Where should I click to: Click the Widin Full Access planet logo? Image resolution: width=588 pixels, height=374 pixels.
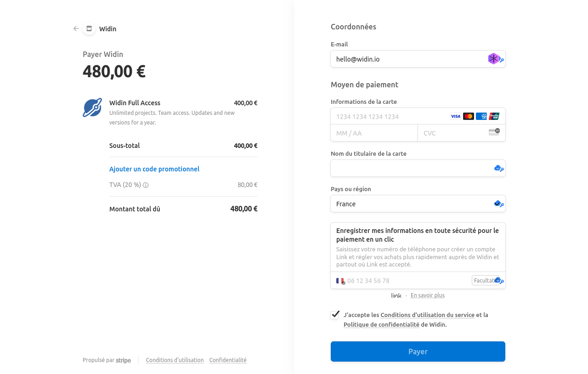click(x=92, y=108)
